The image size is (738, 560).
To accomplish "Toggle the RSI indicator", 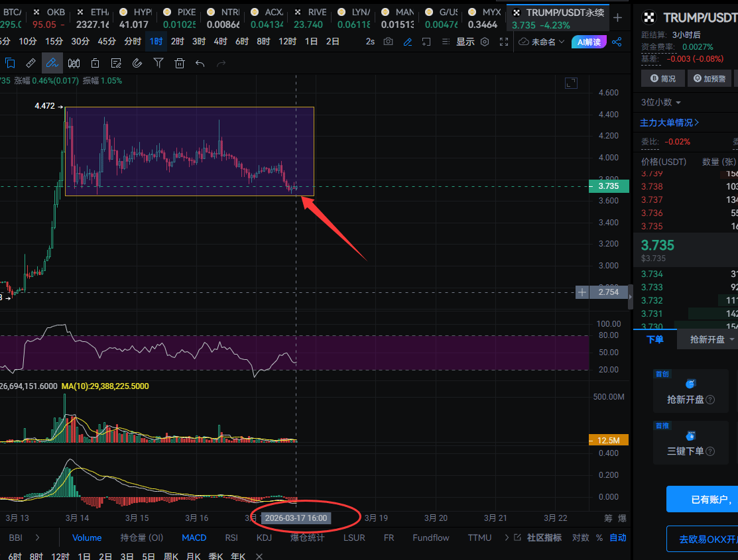I will coord(231,537).
